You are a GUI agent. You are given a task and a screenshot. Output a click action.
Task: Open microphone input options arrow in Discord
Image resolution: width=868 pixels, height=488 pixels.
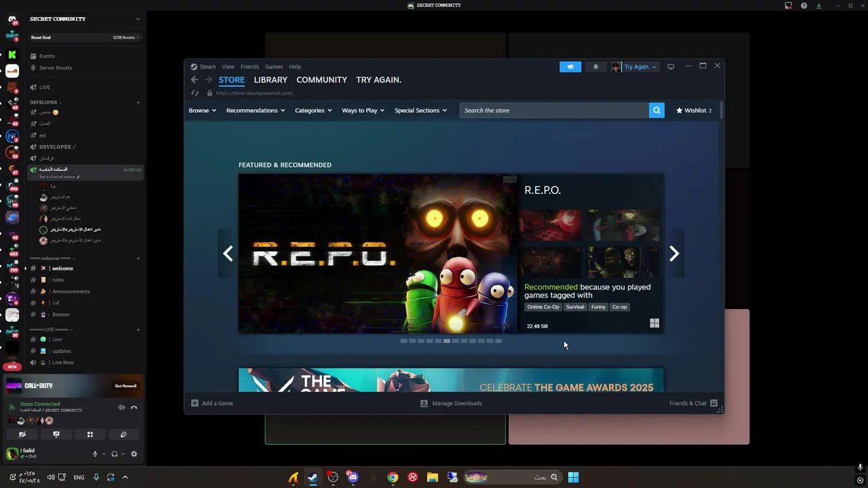[x=103, y=454]
